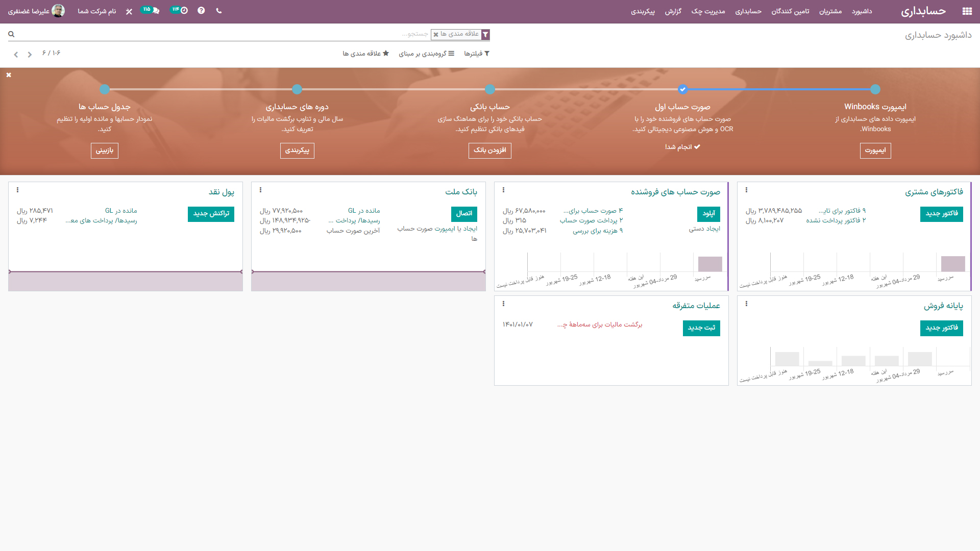The height and width of the screenshot is (551, 980).
Task: Expand the Group By dropdown
Action: point(426,54)
